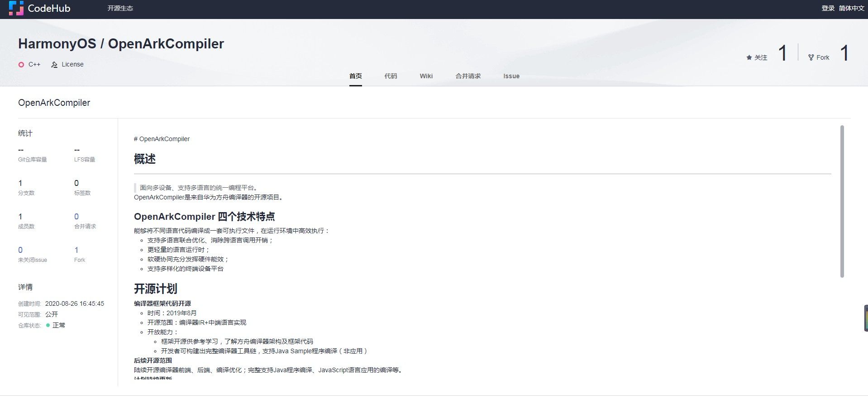Click the C++ language circle icon
The image size is (868, 398).
point(21,65)
